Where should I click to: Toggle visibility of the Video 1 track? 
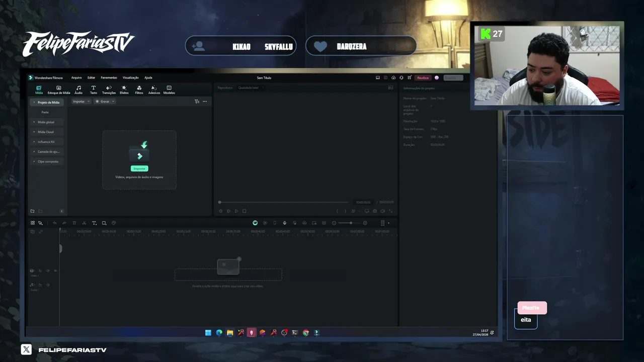pos(55,270)
